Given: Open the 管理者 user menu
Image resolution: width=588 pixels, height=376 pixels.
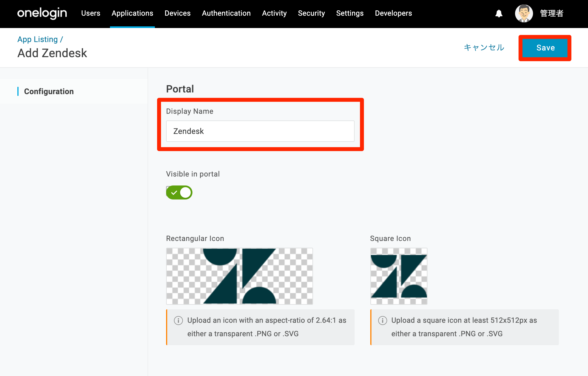Looking at the screenshot, I should [x=552, y=13].
